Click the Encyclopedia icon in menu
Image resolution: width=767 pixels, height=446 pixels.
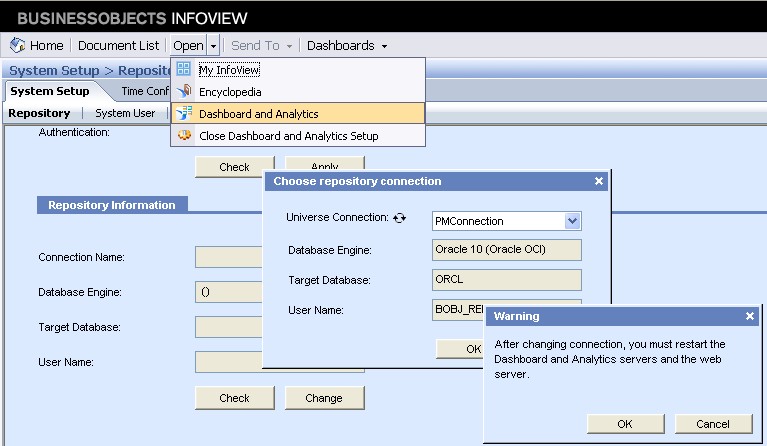click(184, 92)
